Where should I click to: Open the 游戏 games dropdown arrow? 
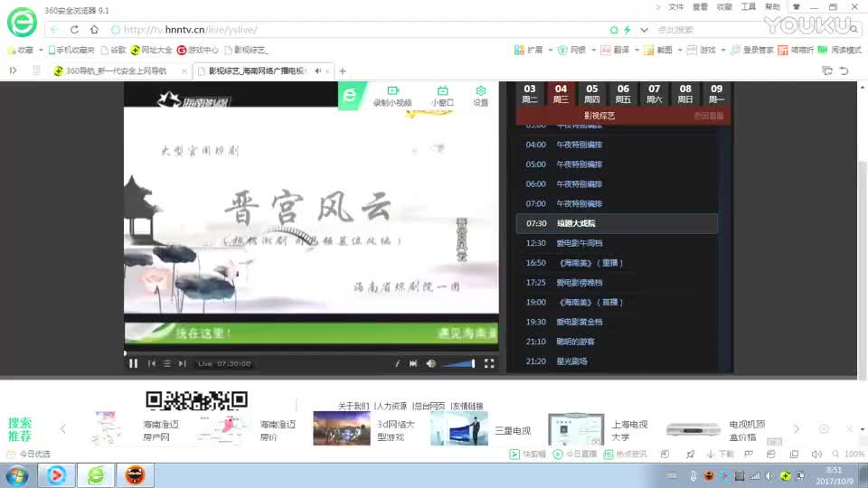coord(723,51)
